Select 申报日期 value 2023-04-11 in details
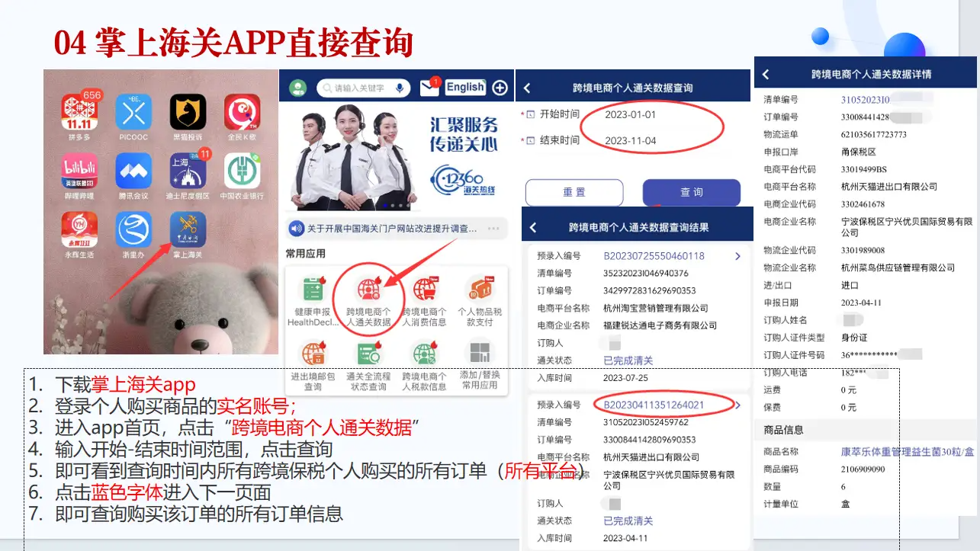The height and width of the screenshot is (551, 980). coord(863,303)
